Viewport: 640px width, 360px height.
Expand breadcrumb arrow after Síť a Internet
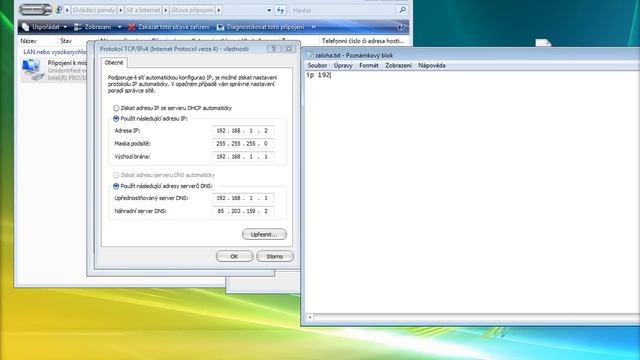166,10
